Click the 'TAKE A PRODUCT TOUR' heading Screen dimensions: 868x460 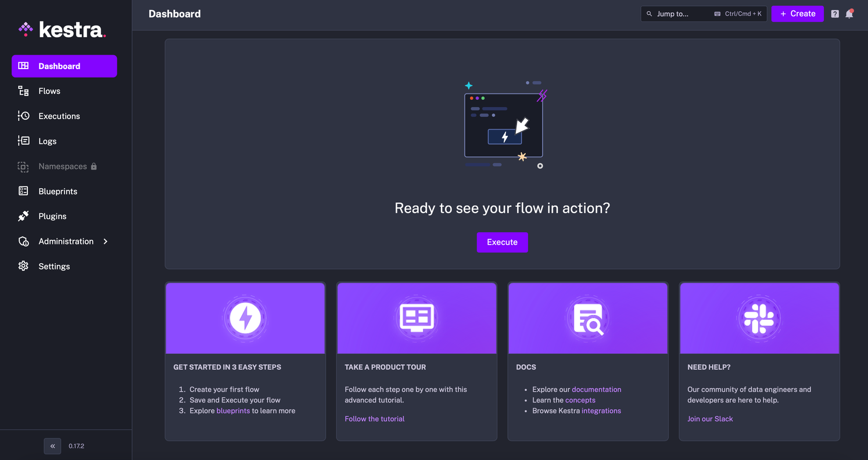[x=385, y=367]
